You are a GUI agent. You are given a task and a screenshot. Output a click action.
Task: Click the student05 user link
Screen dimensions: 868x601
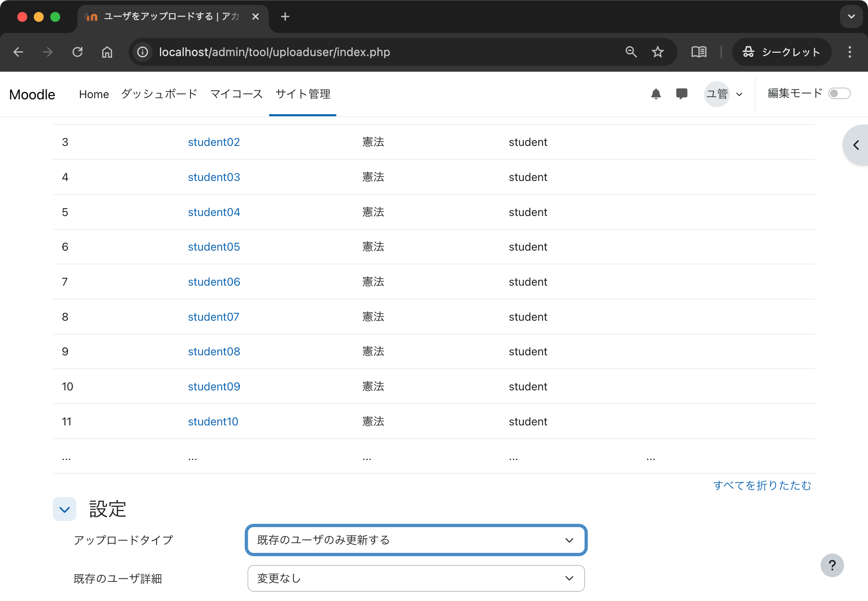214,247
